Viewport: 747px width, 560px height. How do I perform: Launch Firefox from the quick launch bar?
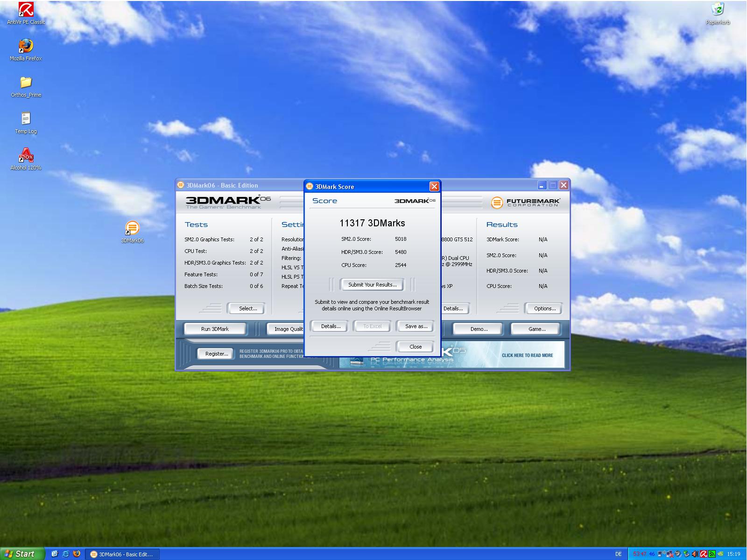click(x=77, y=554)
